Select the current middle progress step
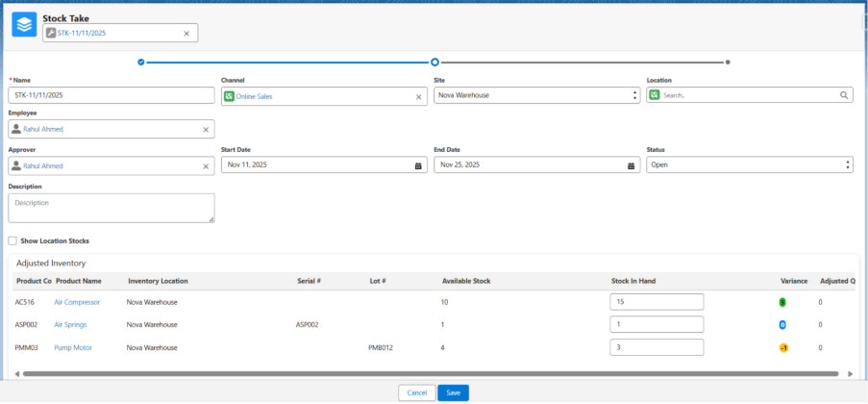Screen dimensions: 868x404 (x=434, y=62)
